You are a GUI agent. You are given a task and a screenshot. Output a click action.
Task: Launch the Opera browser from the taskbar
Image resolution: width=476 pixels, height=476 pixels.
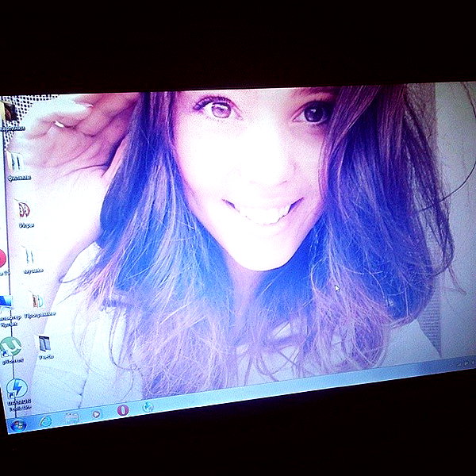[x=123, y=410]
